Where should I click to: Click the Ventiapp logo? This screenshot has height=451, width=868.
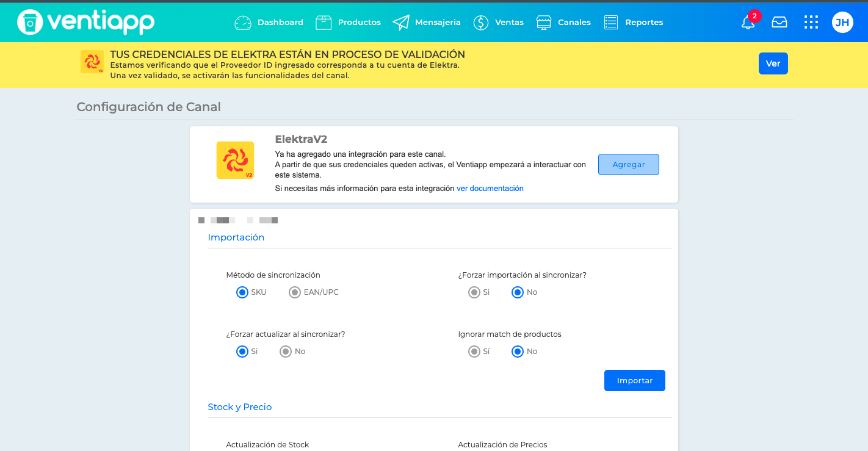tap(86, 22)
